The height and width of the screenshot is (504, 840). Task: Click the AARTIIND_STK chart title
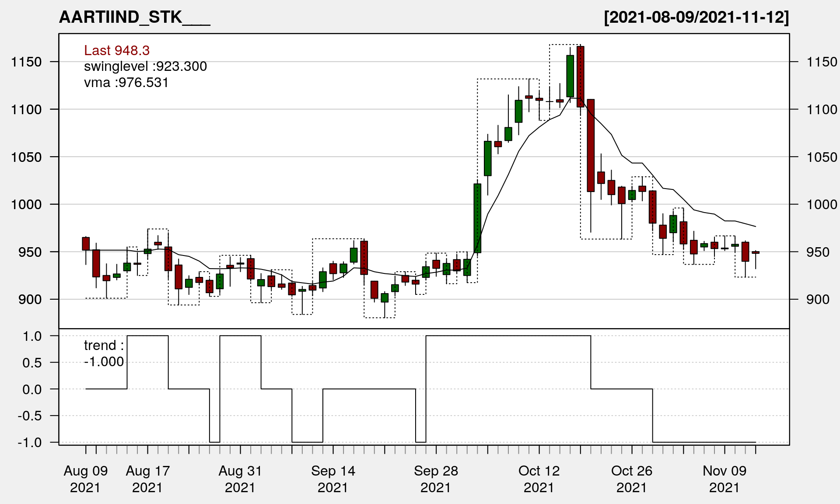point(134,17)
